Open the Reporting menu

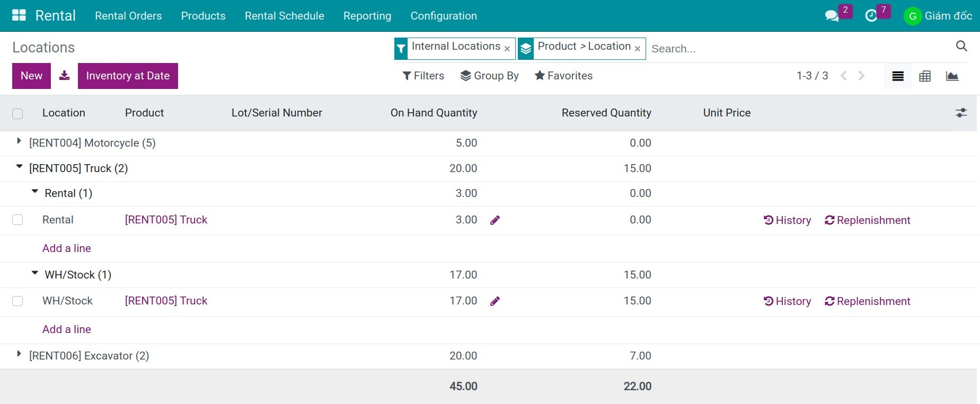pos(367,16)
